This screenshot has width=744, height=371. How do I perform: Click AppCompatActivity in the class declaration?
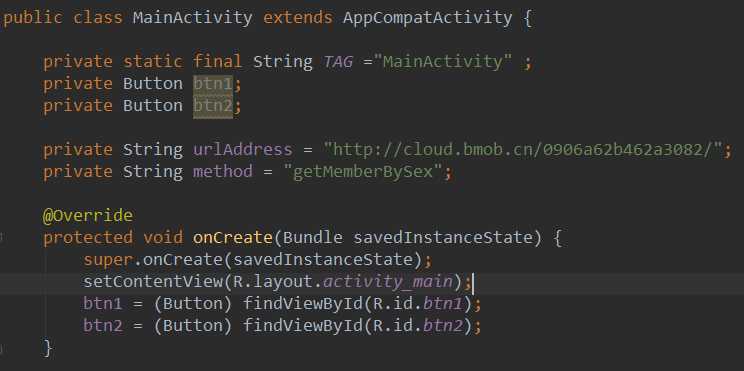coord(428,19)
